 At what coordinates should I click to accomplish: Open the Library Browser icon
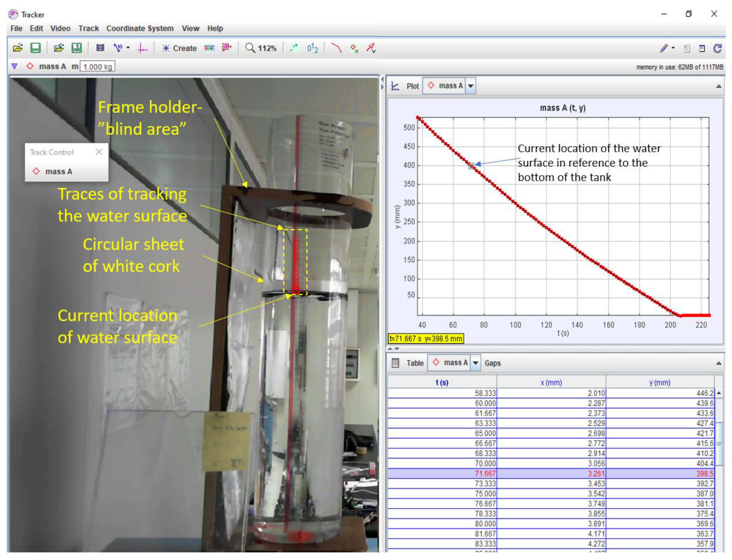pos(59,48)
